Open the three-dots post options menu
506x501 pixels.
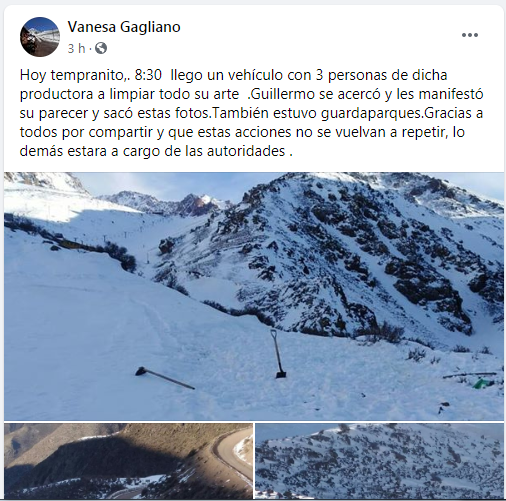[x=470, y=35]
